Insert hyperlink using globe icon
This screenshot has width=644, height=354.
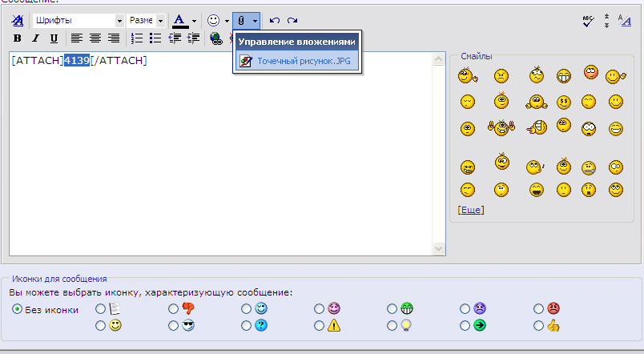coord(215,38)
